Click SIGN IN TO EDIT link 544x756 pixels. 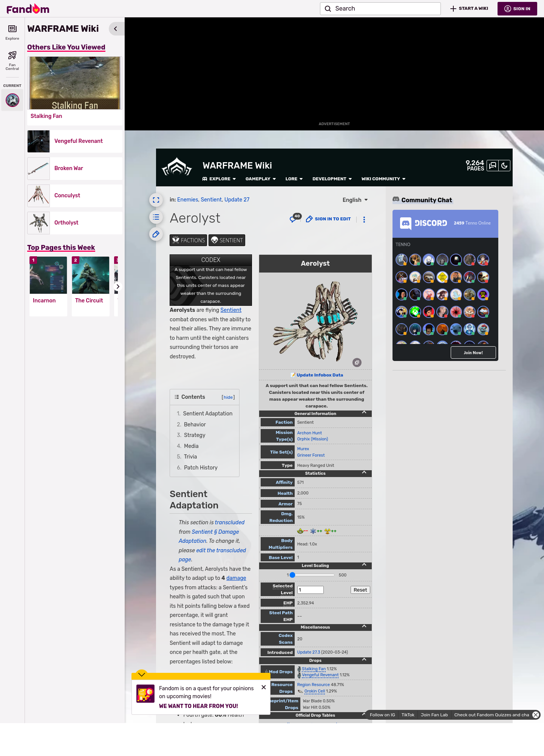click(x=328, y=219)
